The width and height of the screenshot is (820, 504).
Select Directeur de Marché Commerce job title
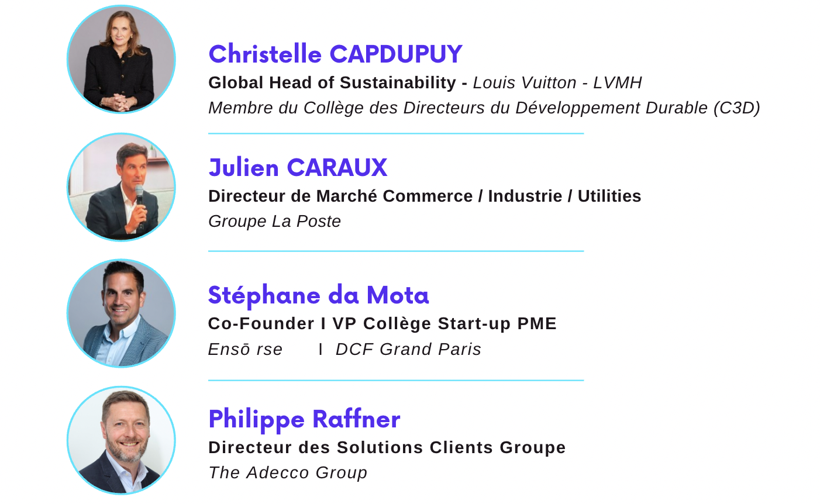click(x=425, y=196)
